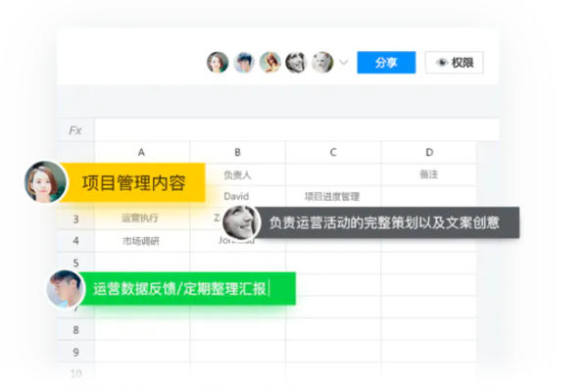Select row 5 header
The width and height of the screenshot is (588, 390).
tap(75, 263)
